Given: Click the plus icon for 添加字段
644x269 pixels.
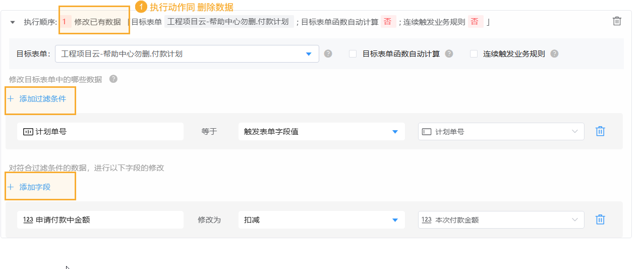Looking at the screenshot, I should [11, 187].
